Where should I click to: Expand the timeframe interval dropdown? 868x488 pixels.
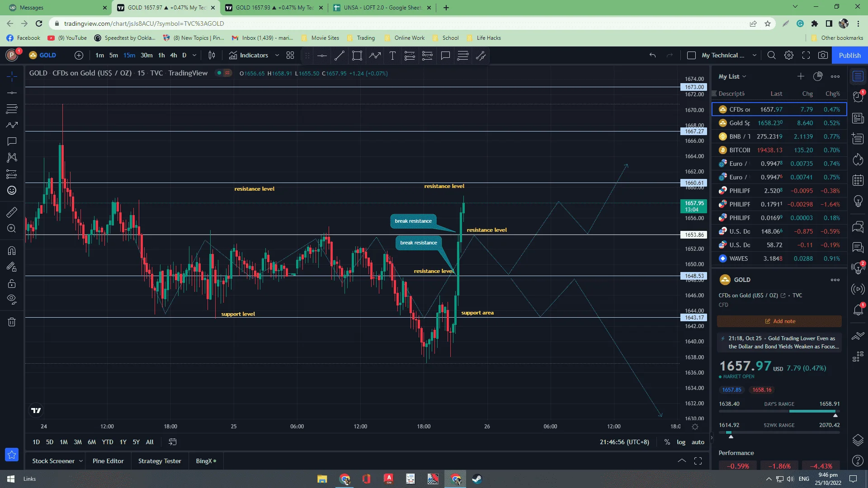(194, 55)
